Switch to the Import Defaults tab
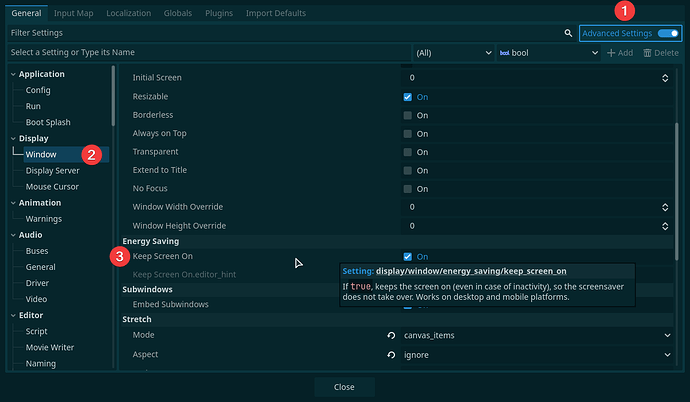The width and height of the screenshot is (690, 402). (x=276, y=13)
